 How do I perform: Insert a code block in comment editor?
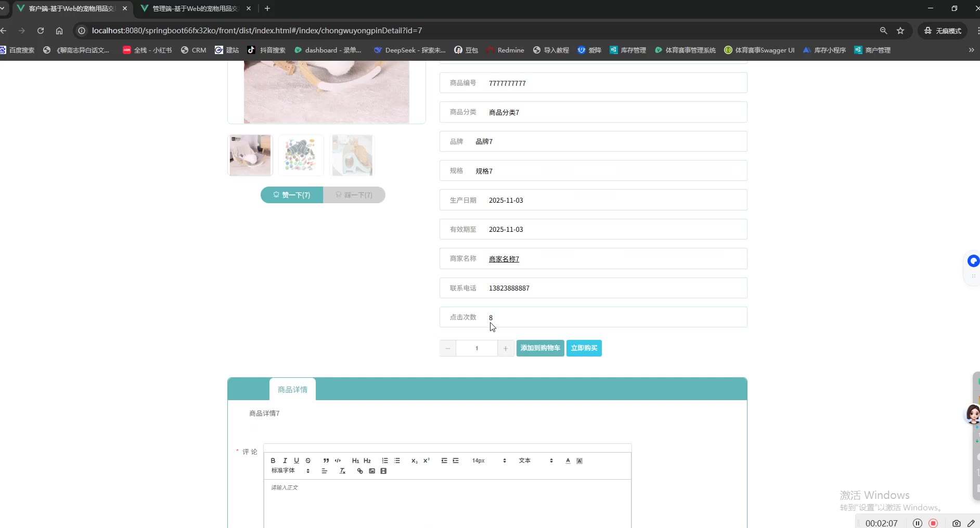click(338, 460)
